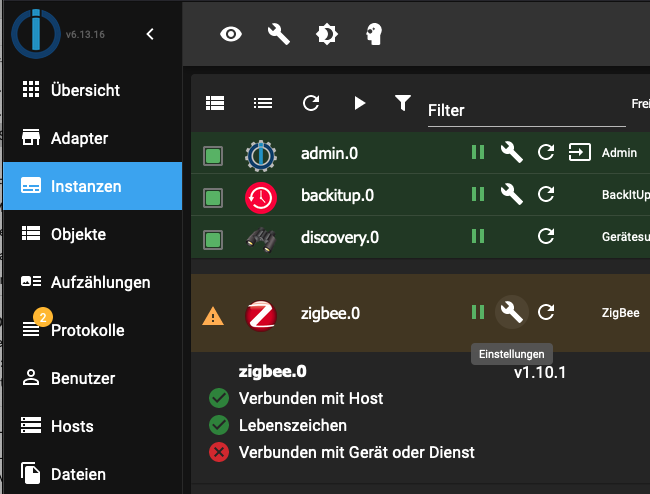Viewport: 650px width, 494px height.
Task: Switch to table view icon
Action: (x=215, y=103)
